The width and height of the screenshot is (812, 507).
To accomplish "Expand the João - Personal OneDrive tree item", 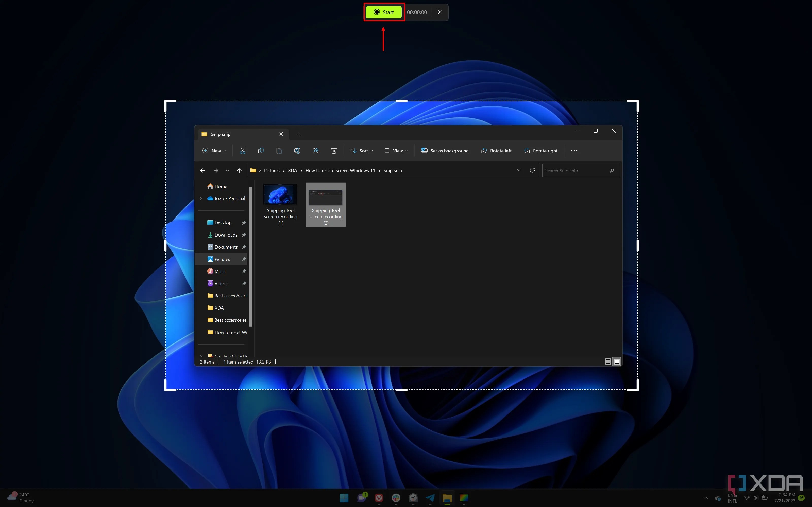I will (201, 198).
